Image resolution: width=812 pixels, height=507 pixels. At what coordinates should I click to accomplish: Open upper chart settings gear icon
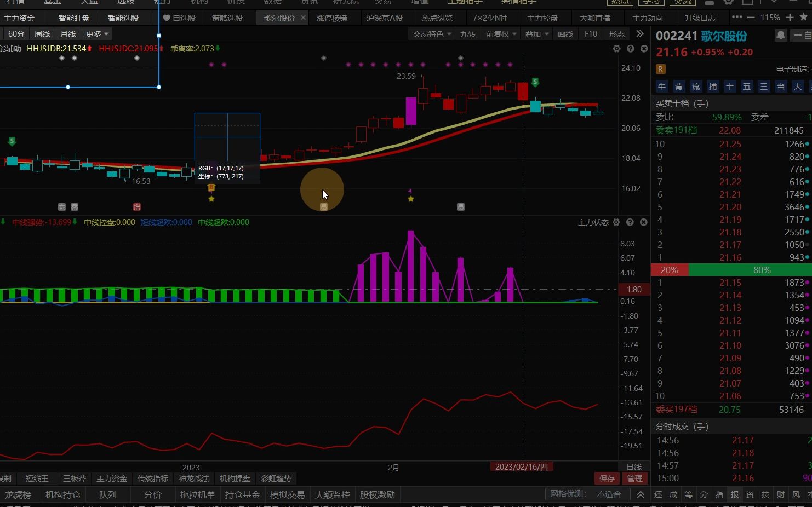pyautogui.click(x=617, y=49)
